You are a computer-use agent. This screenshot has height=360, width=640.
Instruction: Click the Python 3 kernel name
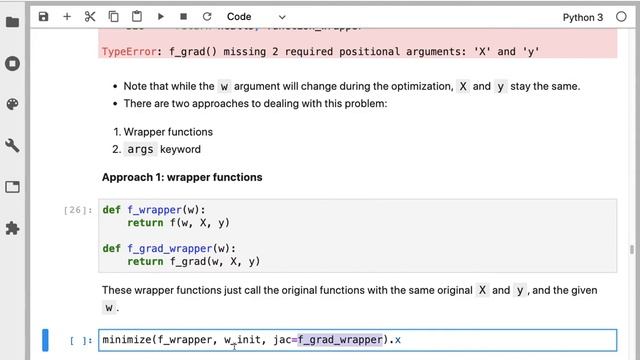pyautogui.click(x=582, y=17)
